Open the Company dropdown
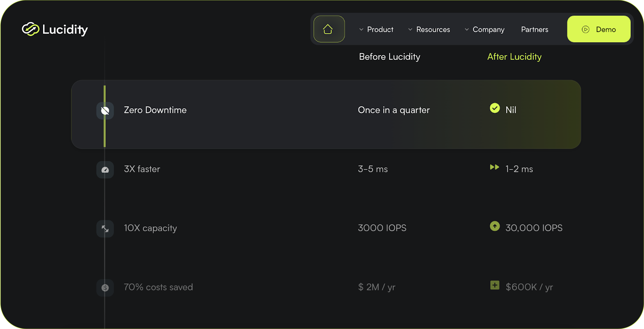Screen dimensions: 644x329 pos(488,29)
